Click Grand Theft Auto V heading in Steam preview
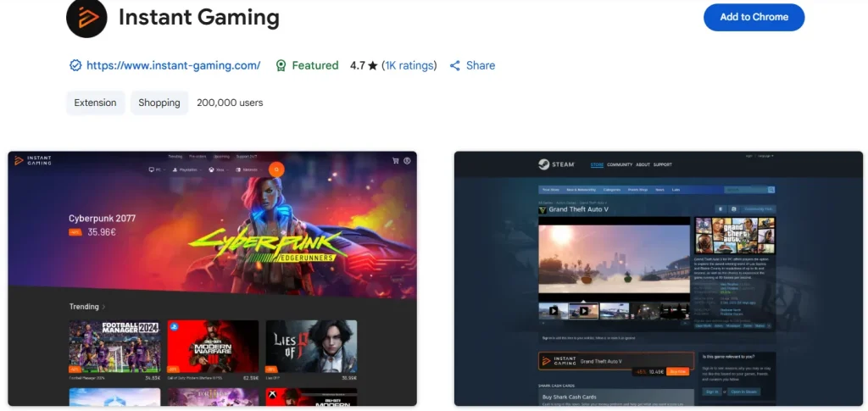868x411 pixels. (x=578, y=209)
